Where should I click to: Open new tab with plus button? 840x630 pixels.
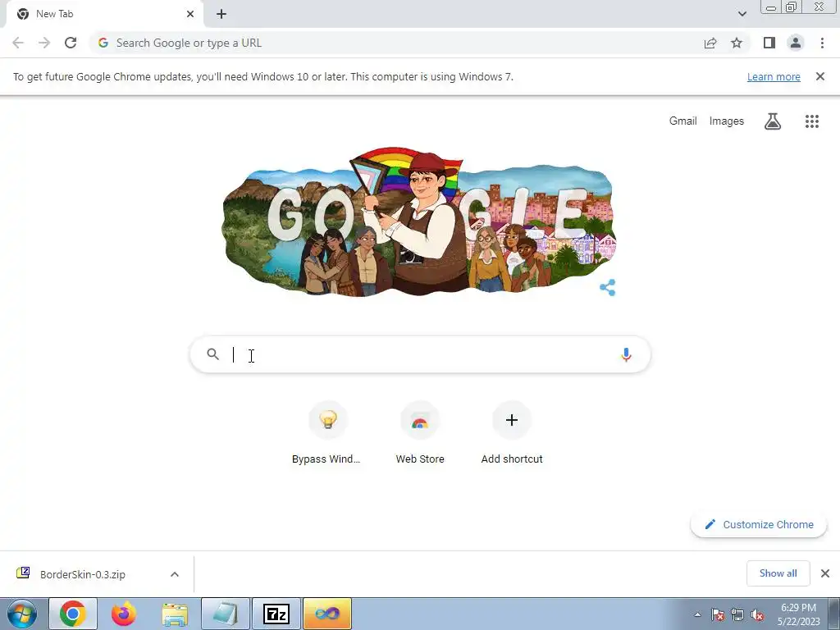click(x=221, y=15)
